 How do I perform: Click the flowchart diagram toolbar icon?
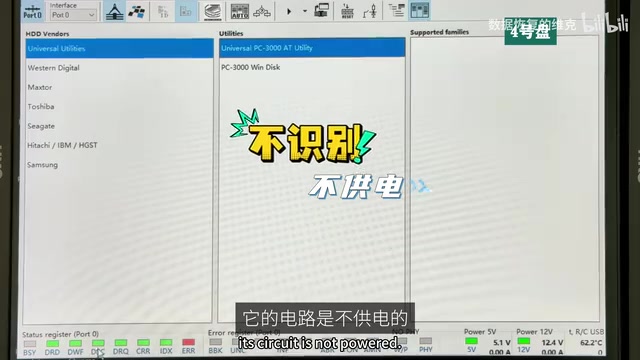coord(262,11)
